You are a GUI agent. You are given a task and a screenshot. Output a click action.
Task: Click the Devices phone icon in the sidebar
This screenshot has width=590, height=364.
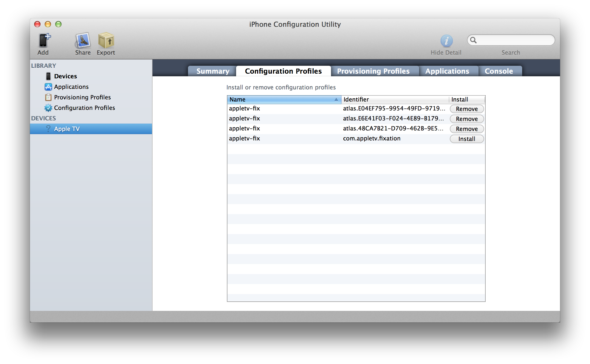tap(48, 76)
